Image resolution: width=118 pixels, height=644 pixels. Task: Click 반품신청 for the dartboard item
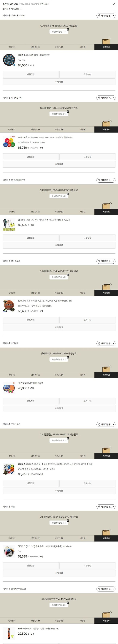31,75
